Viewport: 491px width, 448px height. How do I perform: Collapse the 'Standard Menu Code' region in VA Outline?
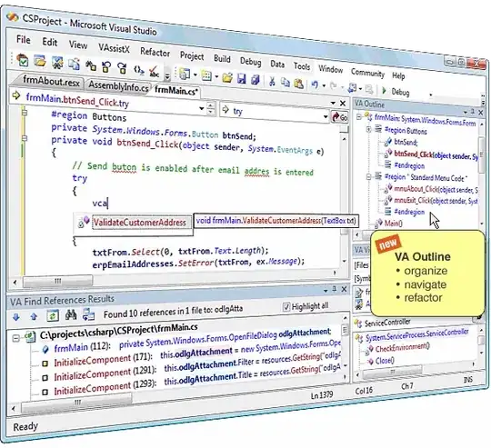pos(368,177)
